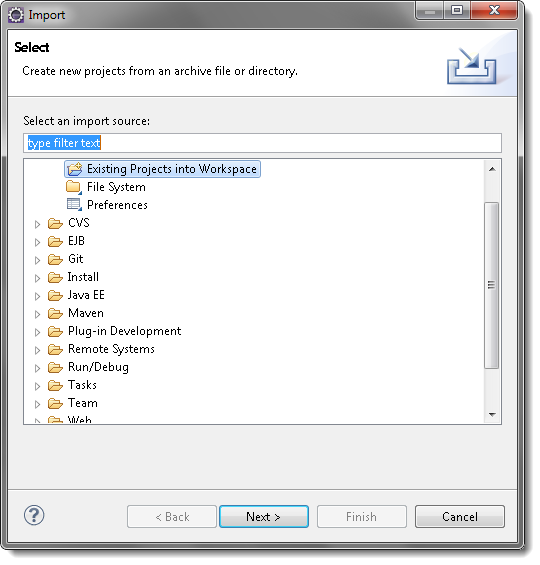Image resolution: width=540 pixels, height=565 pixels.
Task: Click the Cancel button
Action: click(460, 517)
